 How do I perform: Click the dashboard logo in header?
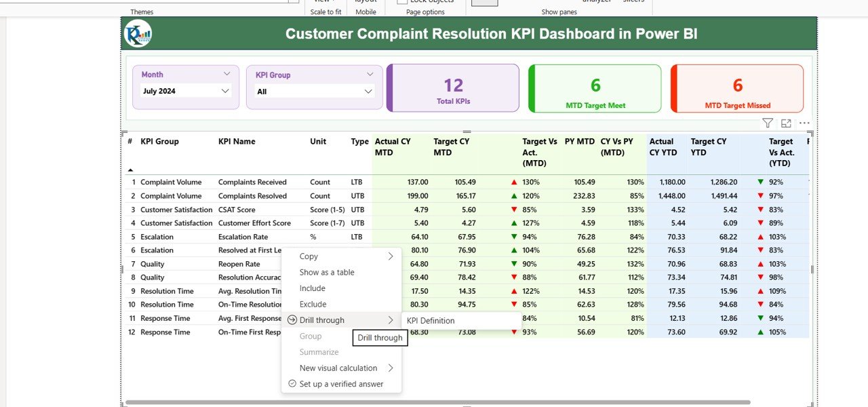click(138, 34)
